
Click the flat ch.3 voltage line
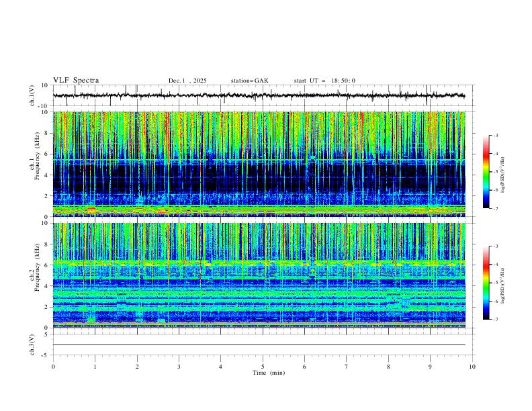coord(259,345)
